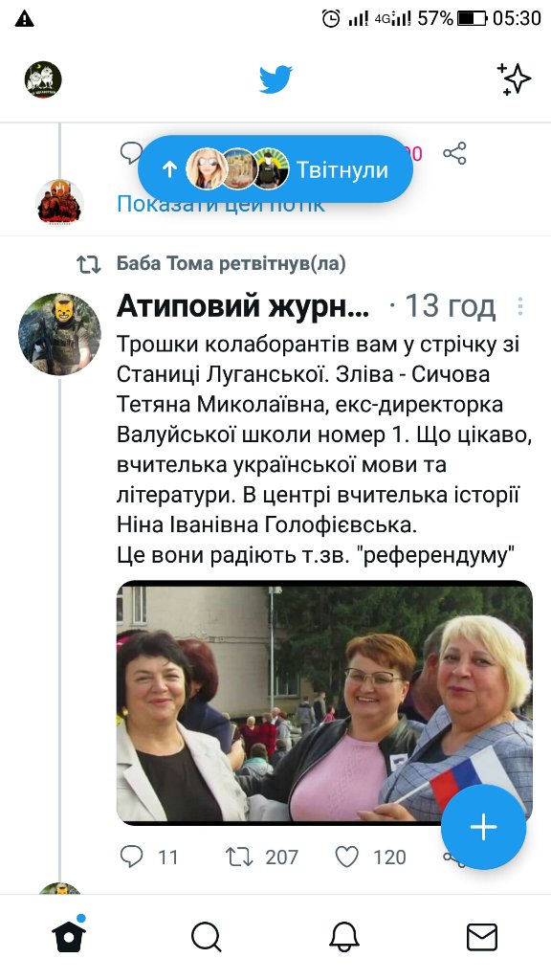Share the upper tweet via share icon
The image size is (551, 980).
[x=454, y=153]
